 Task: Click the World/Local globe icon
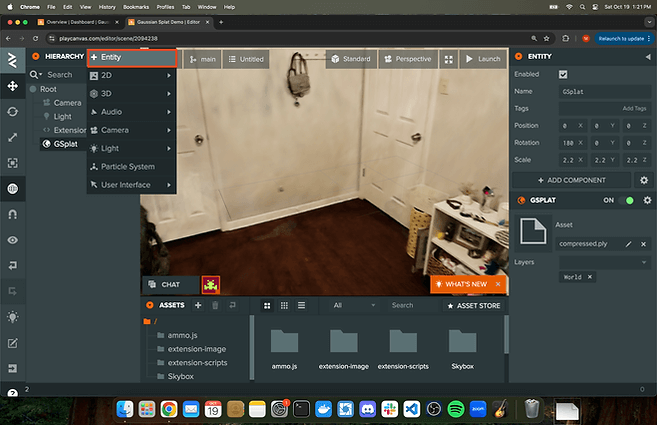coord(12,188)
